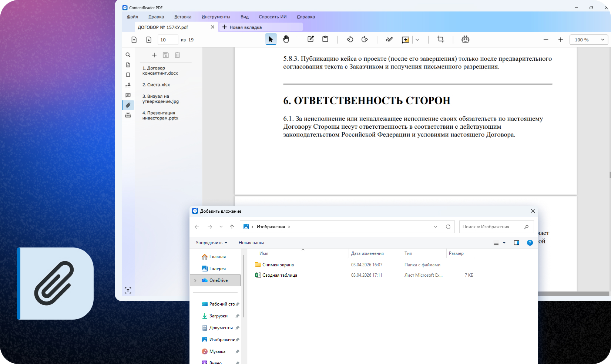611x364 pixels.
Task: Toggle the preview pane in file dialog
Action: click(517, 243)
